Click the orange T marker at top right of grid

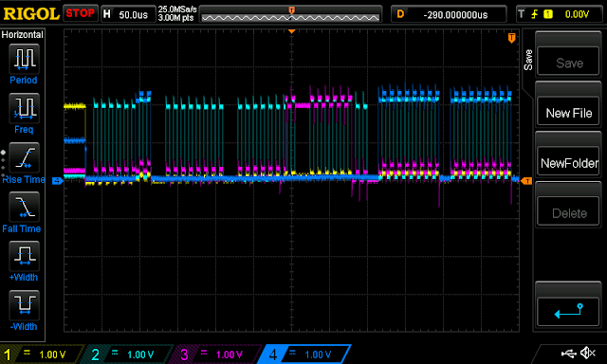[x=511, y=38]
